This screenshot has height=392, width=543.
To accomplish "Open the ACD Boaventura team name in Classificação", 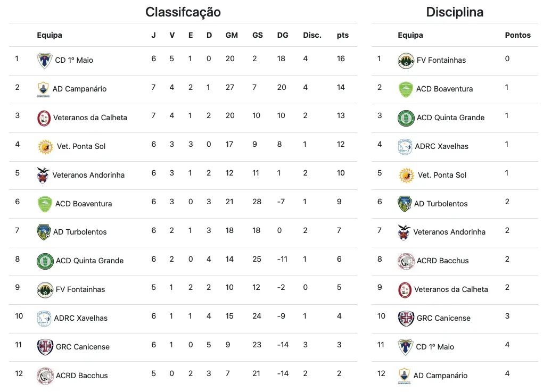I will 84,204.
